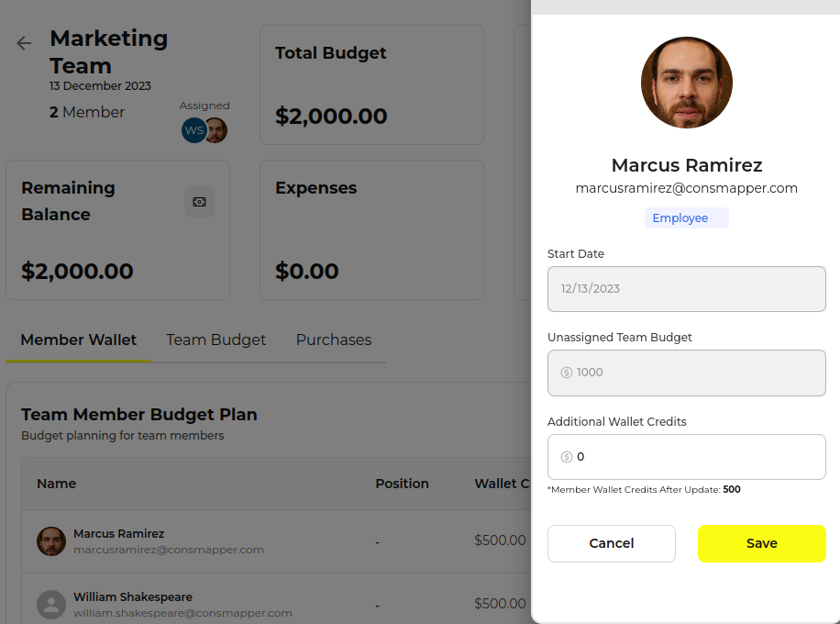Screen dimensions: 840x624
Task: Click William Shakespeare's placeholder avatar icon
Action: 51,604
